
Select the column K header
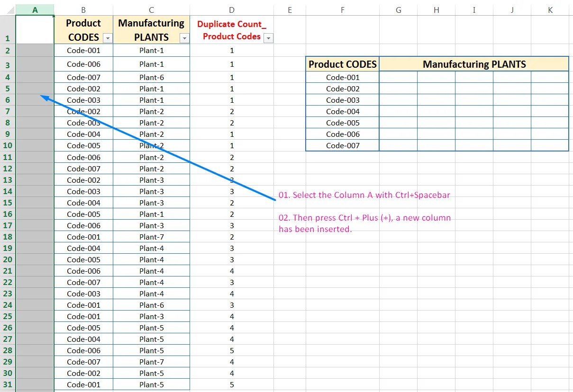click(550, 9)
